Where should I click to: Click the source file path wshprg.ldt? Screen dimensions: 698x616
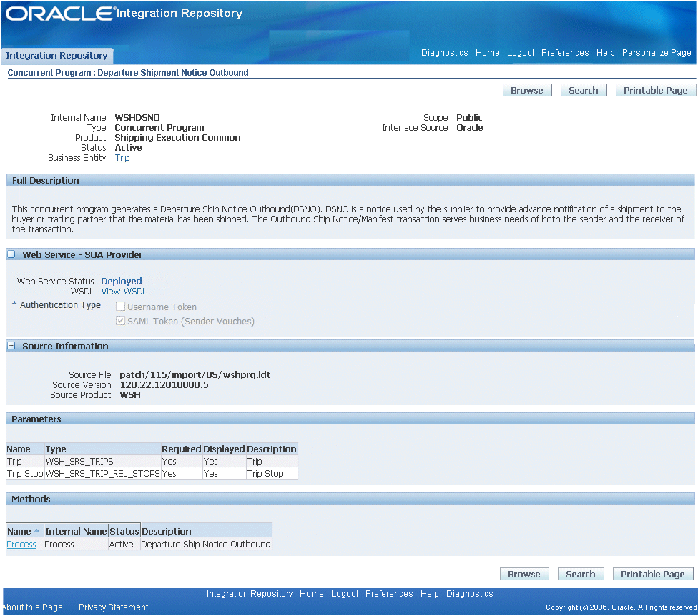195,375
